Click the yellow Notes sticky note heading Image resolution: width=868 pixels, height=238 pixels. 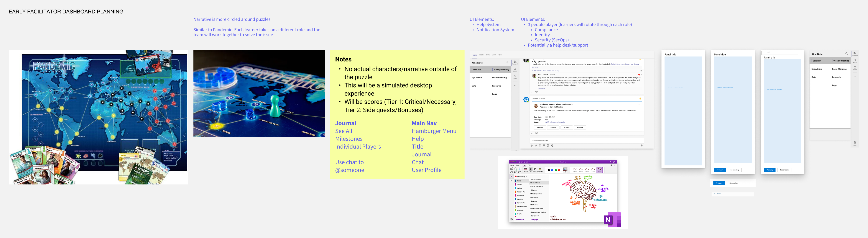(x=343, y=59)
